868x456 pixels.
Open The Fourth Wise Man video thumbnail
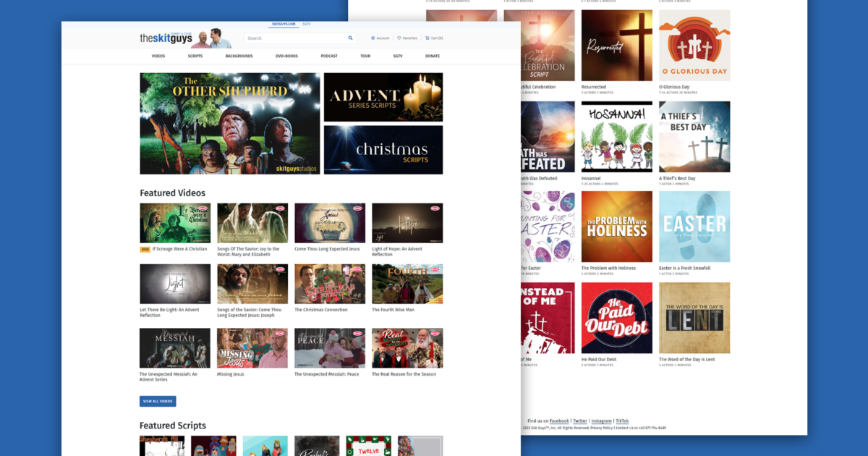(x=407, y=284)
